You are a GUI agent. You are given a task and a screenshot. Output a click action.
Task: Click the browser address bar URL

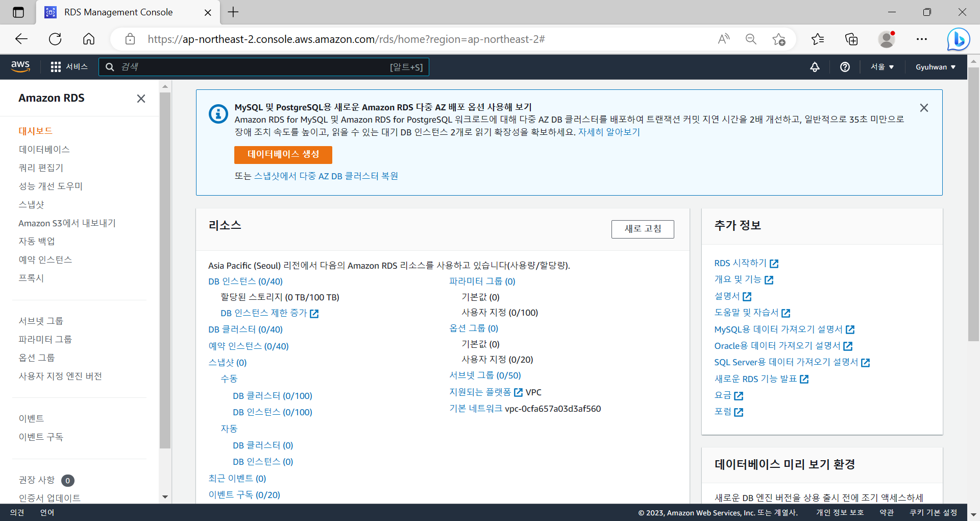click(x=346, y=39)
